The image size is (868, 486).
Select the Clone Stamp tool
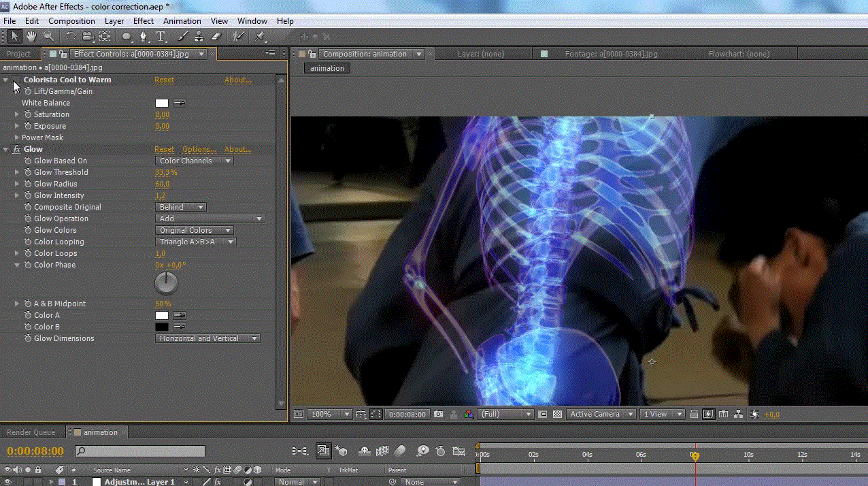click(x=199, y=36)
